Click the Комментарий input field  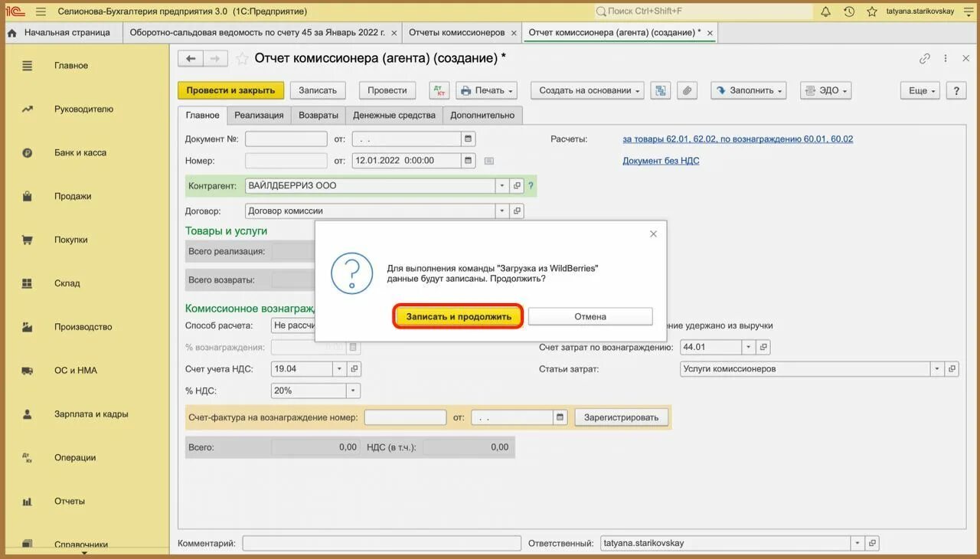click(x=381, y=543)
